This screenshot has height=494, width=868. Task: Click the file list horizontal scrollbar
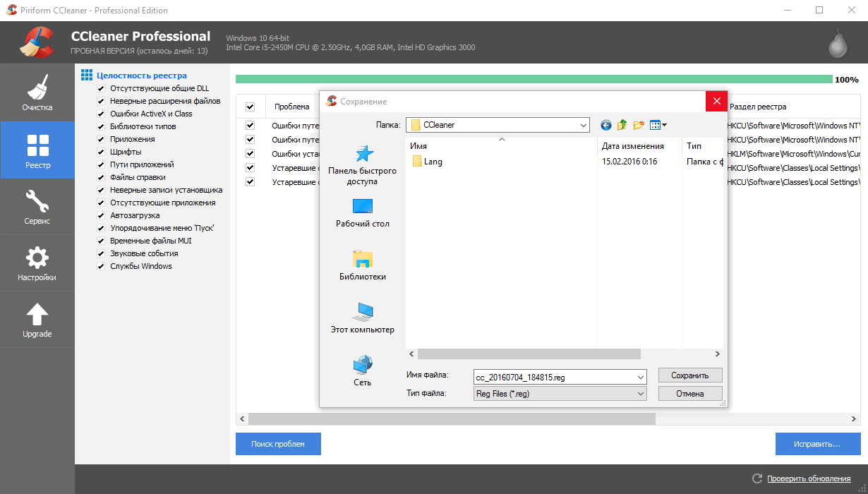tap(529, 354)
